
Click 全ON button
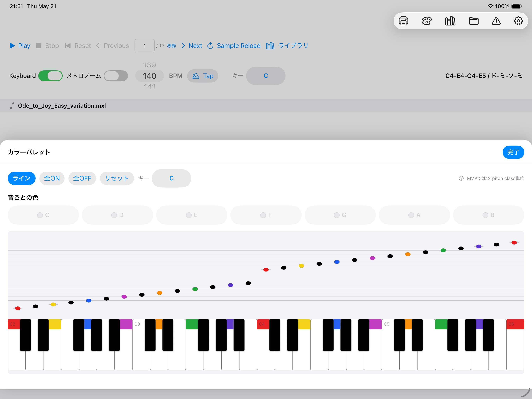coord(52,178)
